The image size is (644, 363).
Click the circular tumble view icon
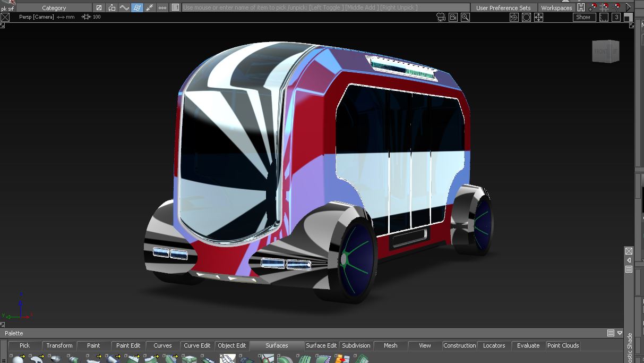click(526, 17)
